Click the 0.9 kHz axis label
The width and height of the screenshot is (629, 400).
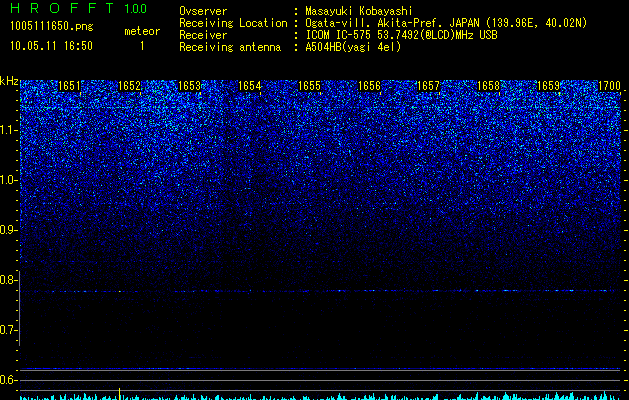[9, 230]
